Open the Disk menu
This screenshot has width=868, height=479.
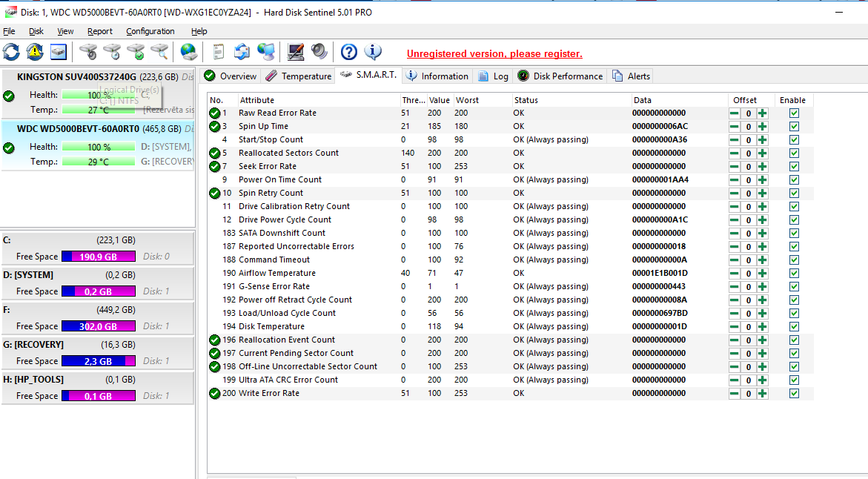(36, 31)
